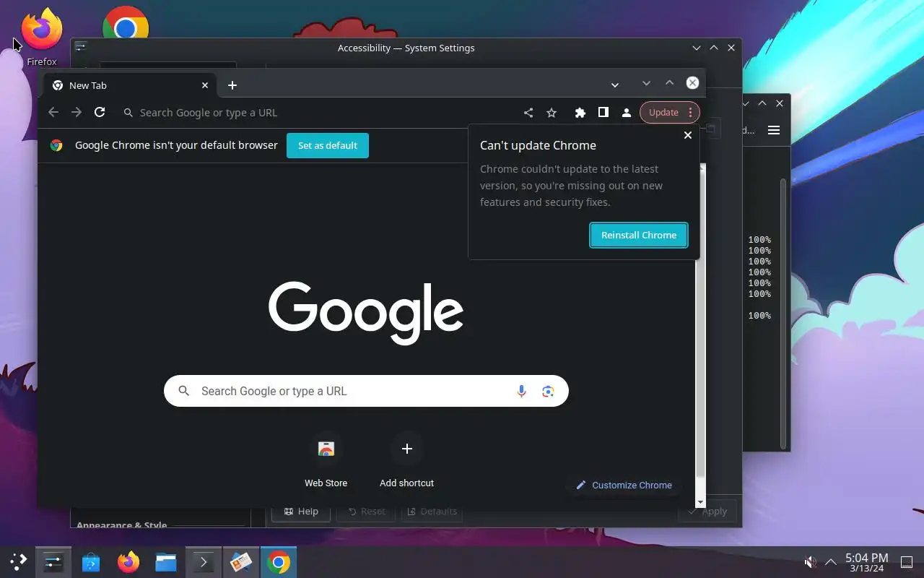The height and width of the screenshot is (578, 924).
Task: Open Firefox from the desktop icon
Action: 42,36
